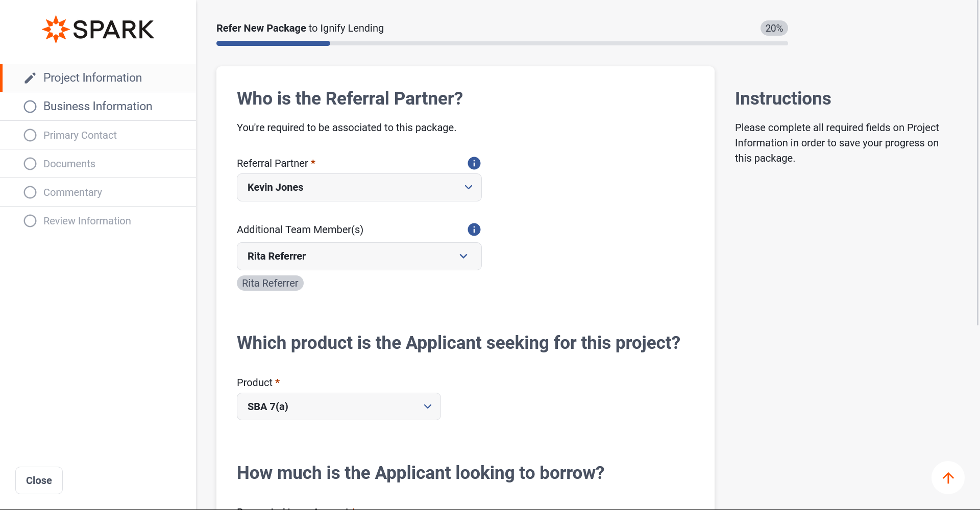Click the Additional Team Member(s) info icon
The width and height of the screenshot is (980, 510).
tap(474, 229)
